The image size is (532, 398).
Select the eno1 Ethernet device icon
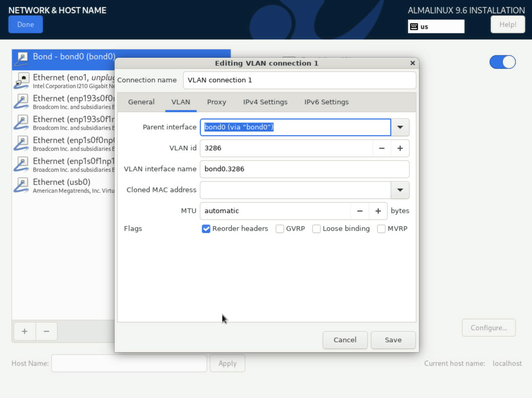[x=22, y=81]
